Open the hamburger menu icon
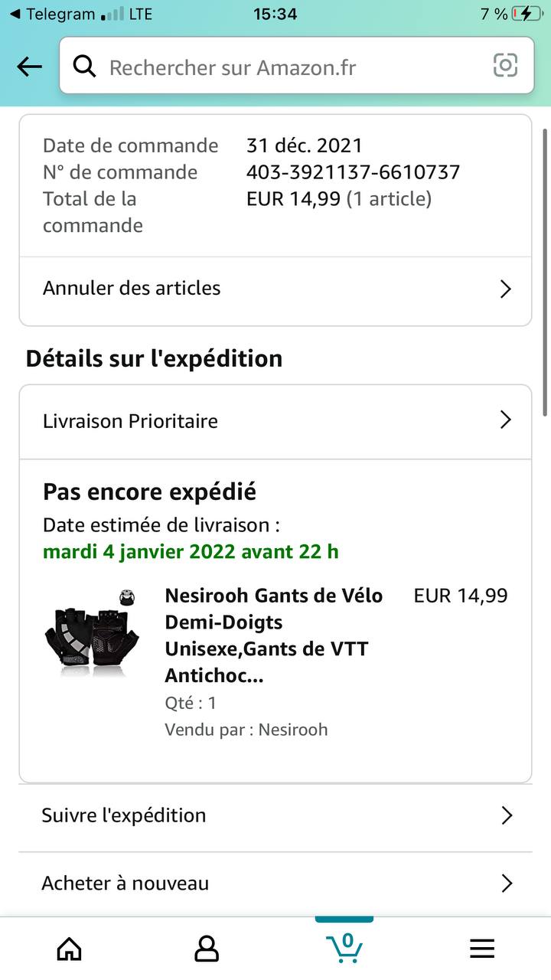Screen dimensions: 551x980 pos(482,949)
